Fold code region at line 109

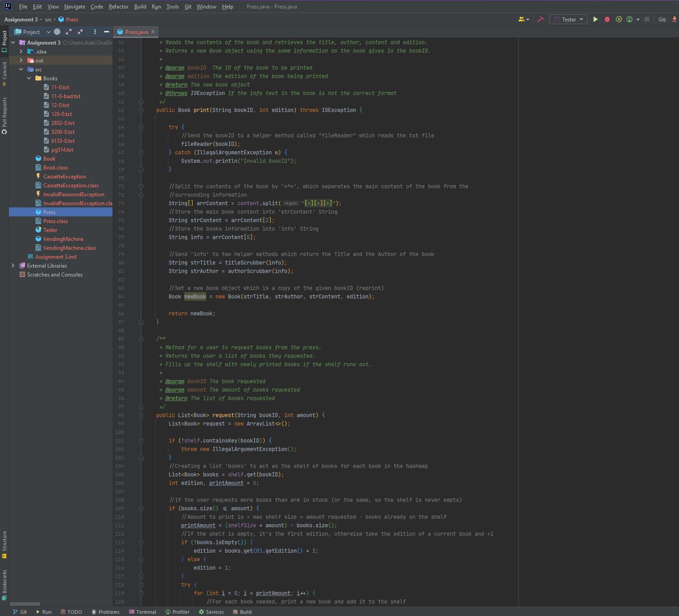[141, 509]
